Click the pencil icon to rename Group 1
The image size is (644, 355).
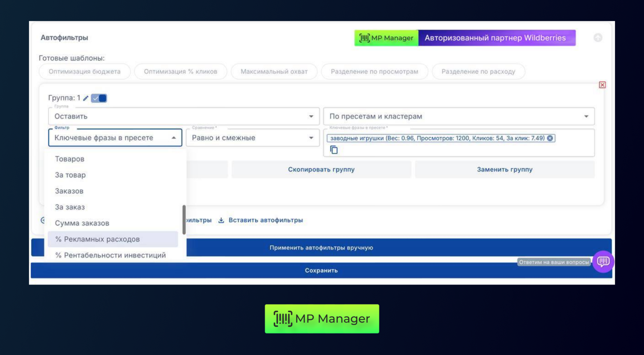[86, 98]
